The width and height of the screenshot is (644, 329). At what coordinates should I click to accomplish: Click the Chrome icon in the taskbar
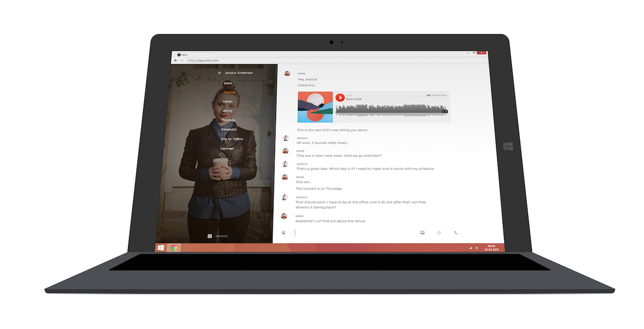coord(173,247)
